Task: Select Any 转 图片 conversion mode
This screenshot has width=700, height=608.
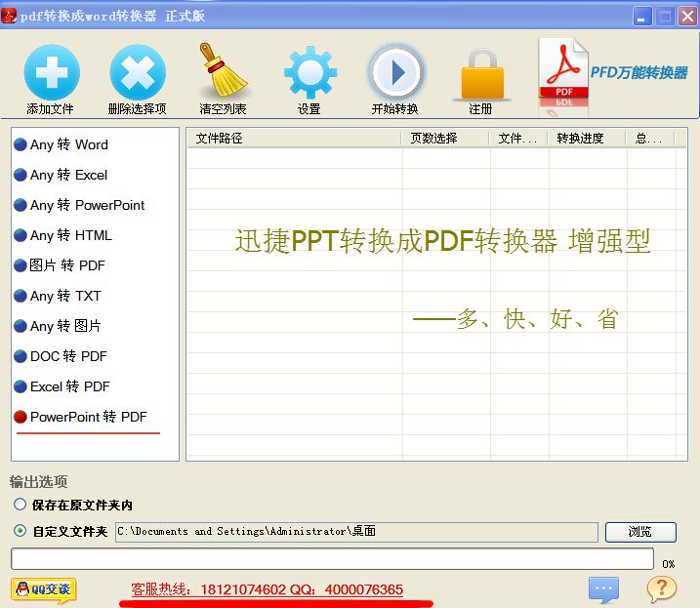Action: pyautogui.click(x=58, y=326)
